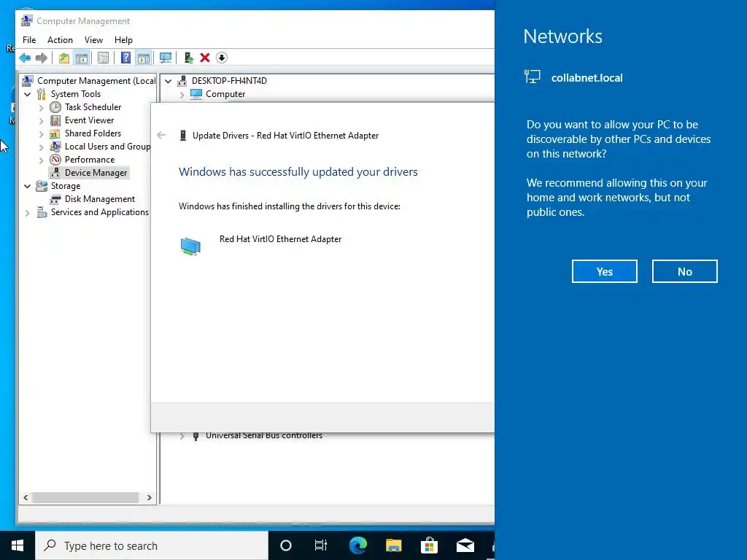The width and height of the screenshot is (747, 560).
Task: Select the Storage tree item
Action: 65,186
